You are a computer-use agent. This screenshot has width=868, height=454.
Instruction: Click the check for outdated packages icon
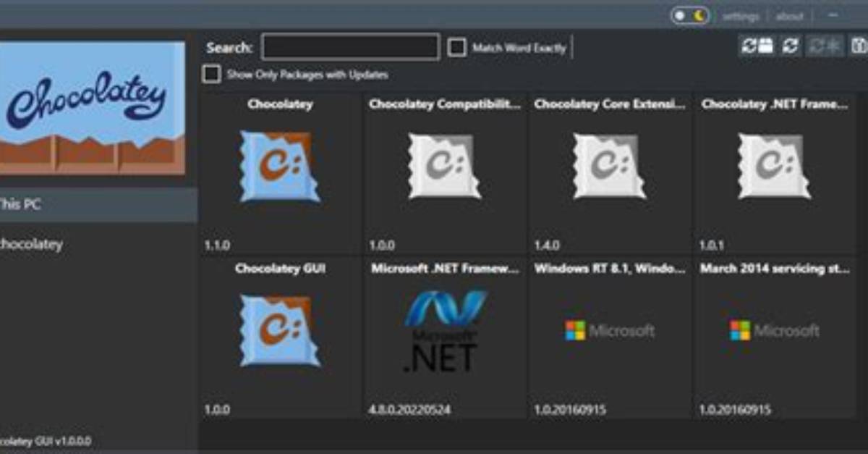[x=757, y=46]
